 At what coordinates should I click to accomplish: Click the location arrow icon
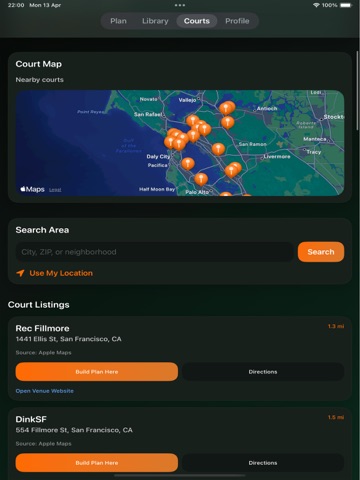tap(20, 273)
